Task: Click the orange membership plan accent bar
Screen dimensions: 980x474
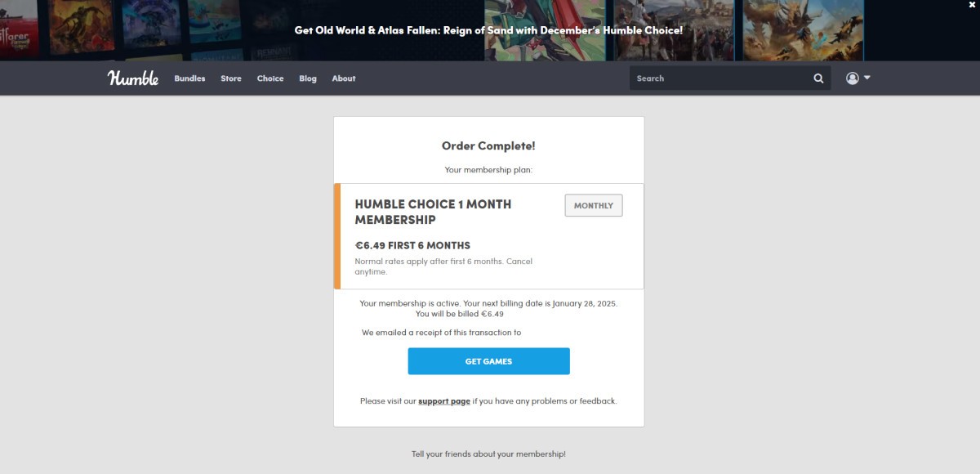Action: [337, 236]
